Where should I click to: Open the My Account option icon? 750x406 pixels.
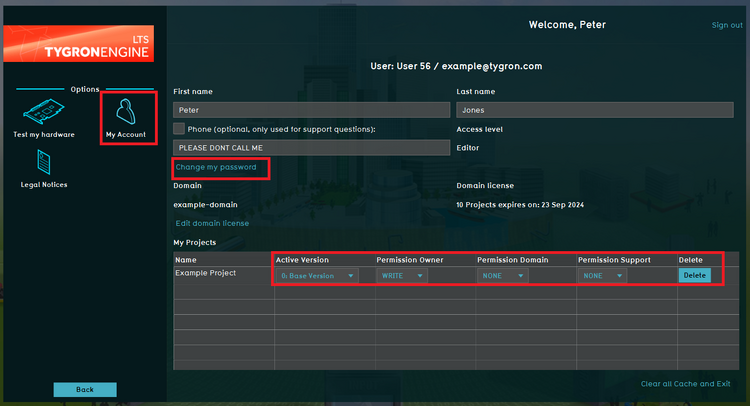126,110
